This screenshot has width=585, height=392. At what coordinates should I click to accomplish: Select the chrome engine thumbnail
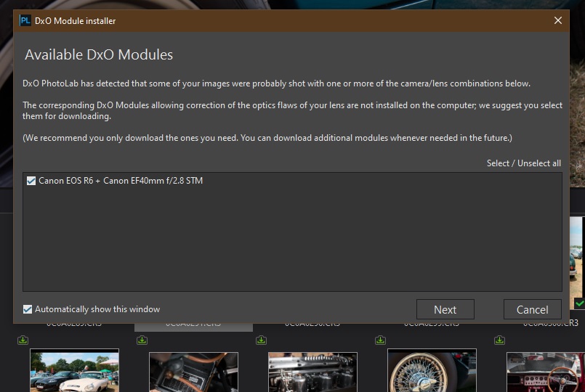[x=312, y=372]
